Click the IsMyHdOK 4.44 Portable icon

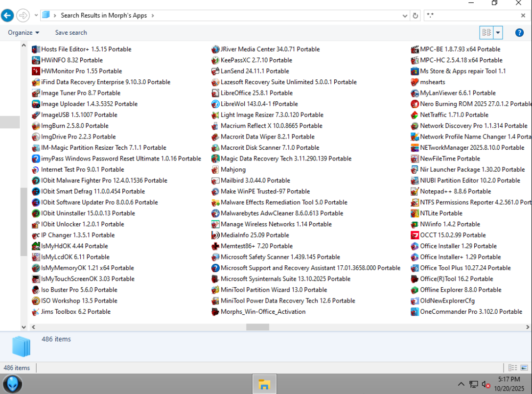coord(36,246)
